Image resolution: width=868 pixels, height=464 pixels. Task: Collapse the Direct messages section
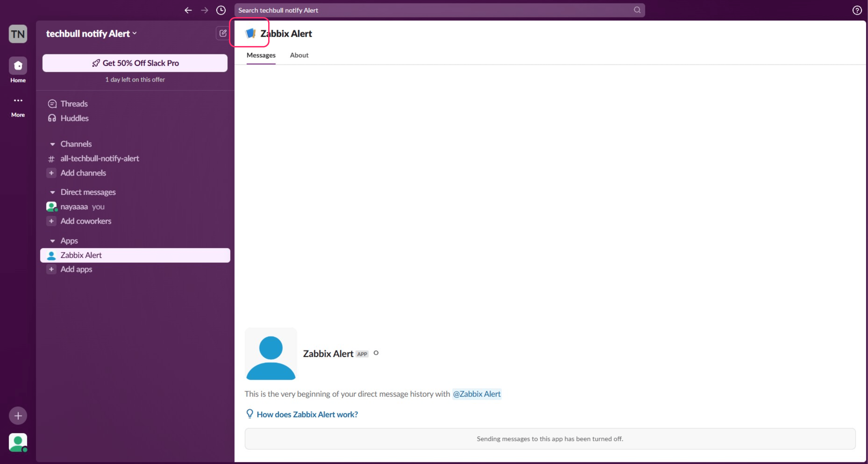pyautogui.click(x=53, y=193)
